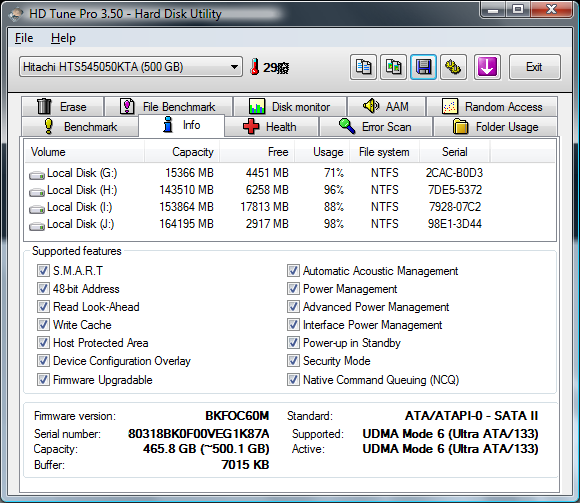Click the drive icon for Local Disk (H:)
The width and height of the screenshot is (580, 503).
coord(37,192)
